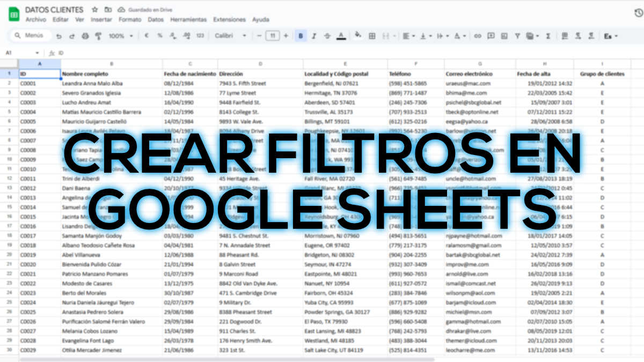644x362 pixels.
Task: Open the Herramientas menu
Action: 188,19
